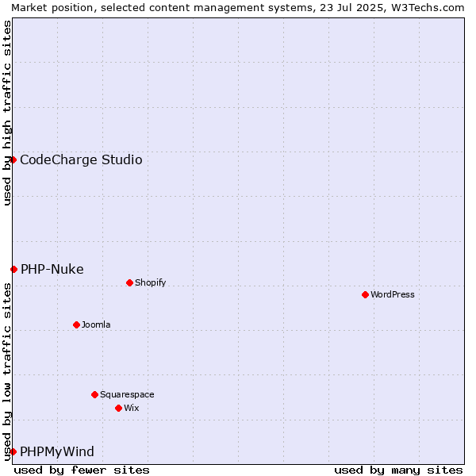Select the PHP-Nuke label
The height and width of the screenshot is (476, 476).
(52, 270)
